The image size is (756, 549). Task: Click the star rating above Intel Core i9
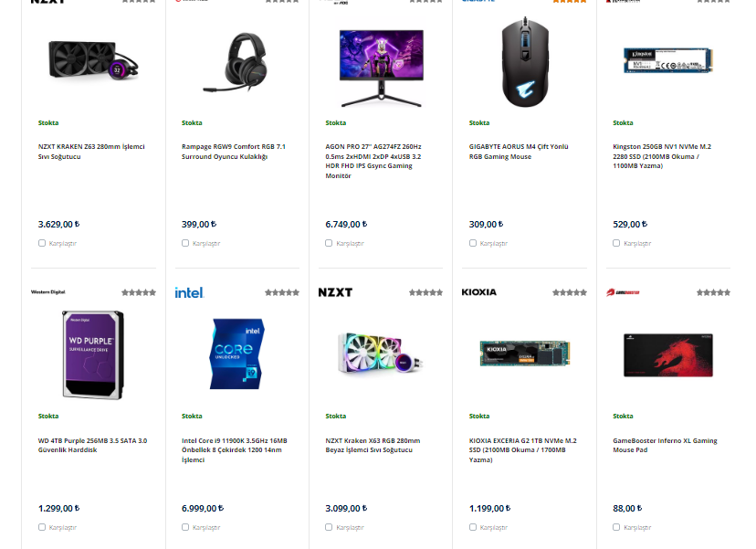pyautogui.click(x=282, y=292)
